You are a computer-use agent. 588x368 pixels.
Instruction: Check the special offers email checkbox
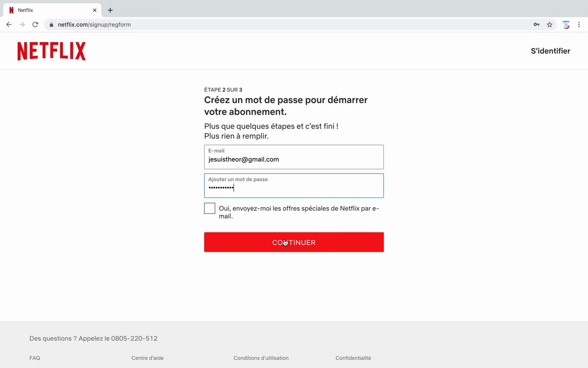point(210,208)
